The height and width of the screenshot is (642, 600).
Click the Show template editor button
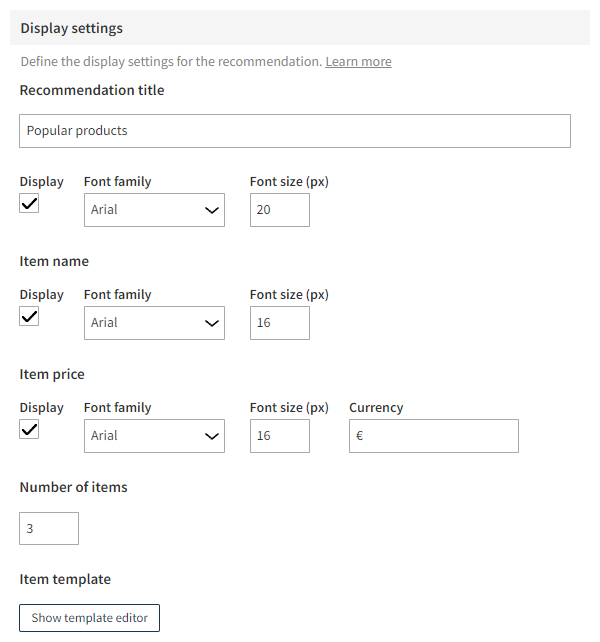[x=89, y=618]
